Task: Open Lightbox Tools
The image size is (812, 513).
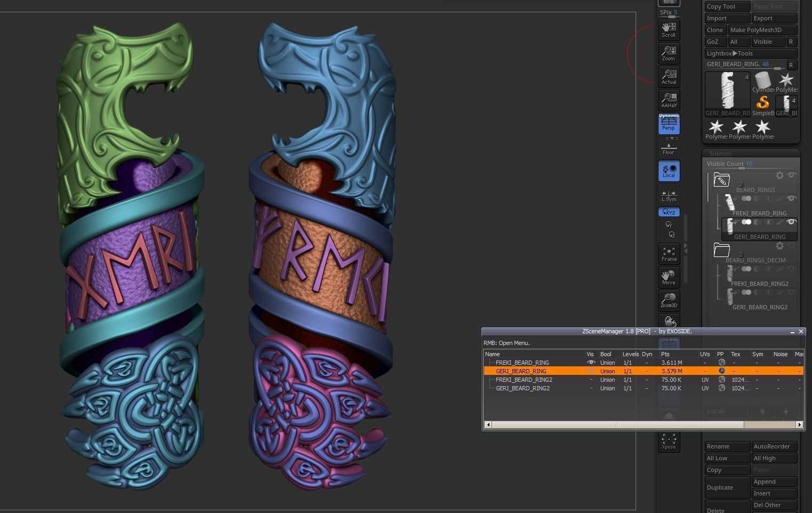Action: pyautogui.click(x=751, y=53)
